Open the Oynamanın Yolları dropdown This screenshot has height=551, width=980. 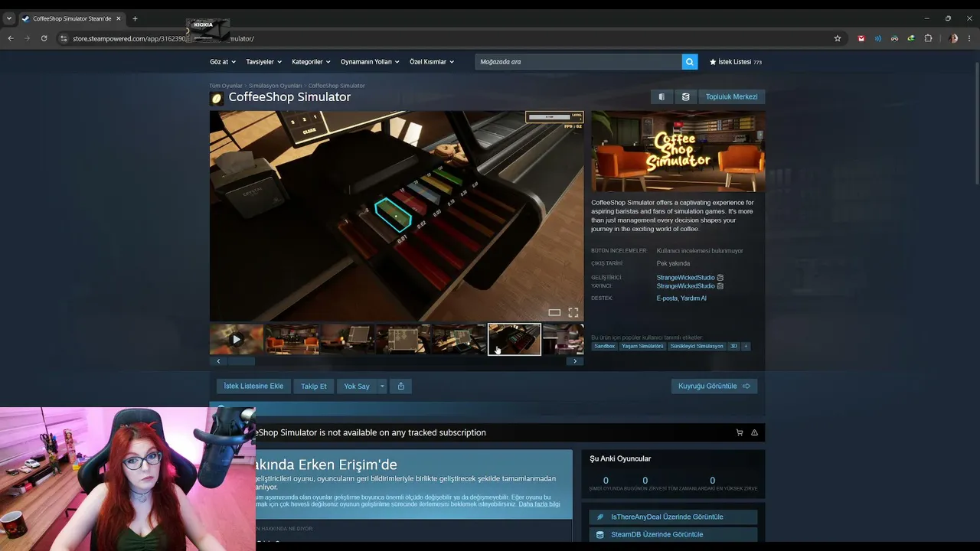(x=370, y=62)
